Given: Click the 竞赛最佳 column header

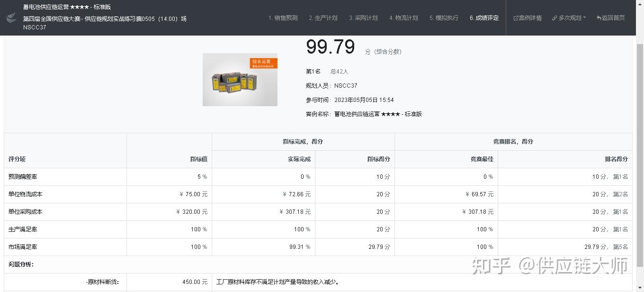Looking at the screenshot, I should (482, 159).
